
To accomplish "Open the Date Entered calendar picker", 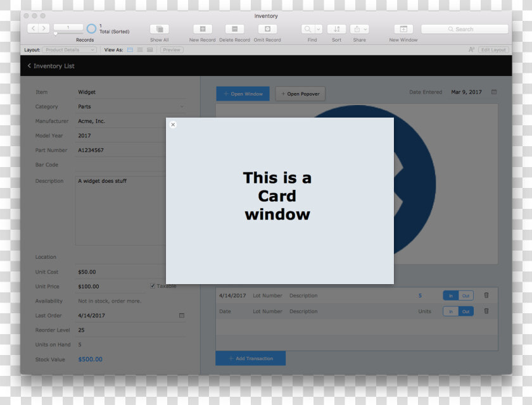I will [494, 92].
